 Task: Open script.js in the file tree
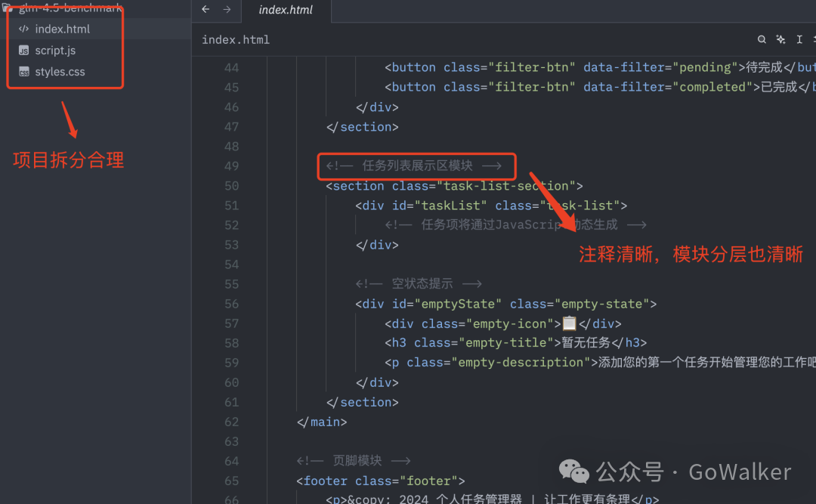coord(55,51)
